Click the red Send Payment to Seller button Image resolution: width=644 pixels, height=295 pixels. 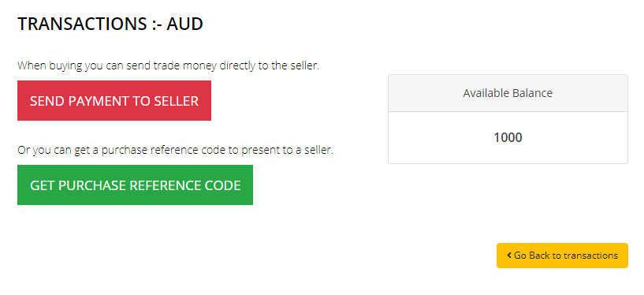pos(114,101)
